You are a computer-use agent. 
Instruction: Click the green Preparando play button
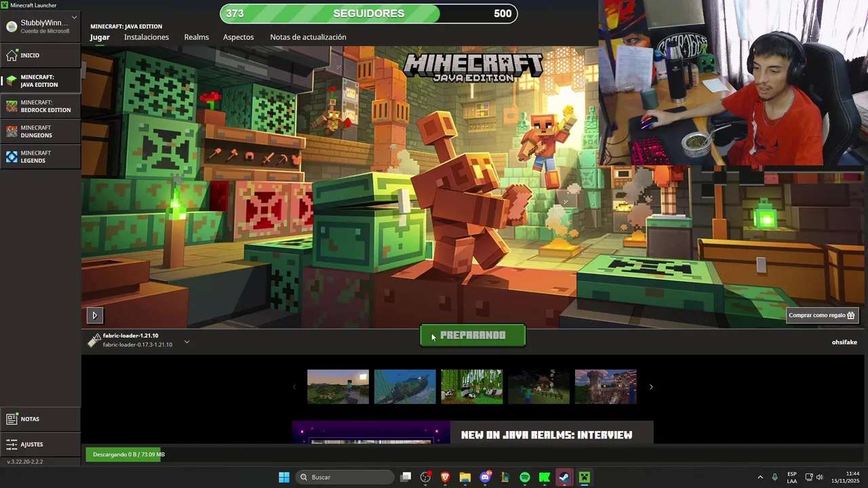coord(473,335)
